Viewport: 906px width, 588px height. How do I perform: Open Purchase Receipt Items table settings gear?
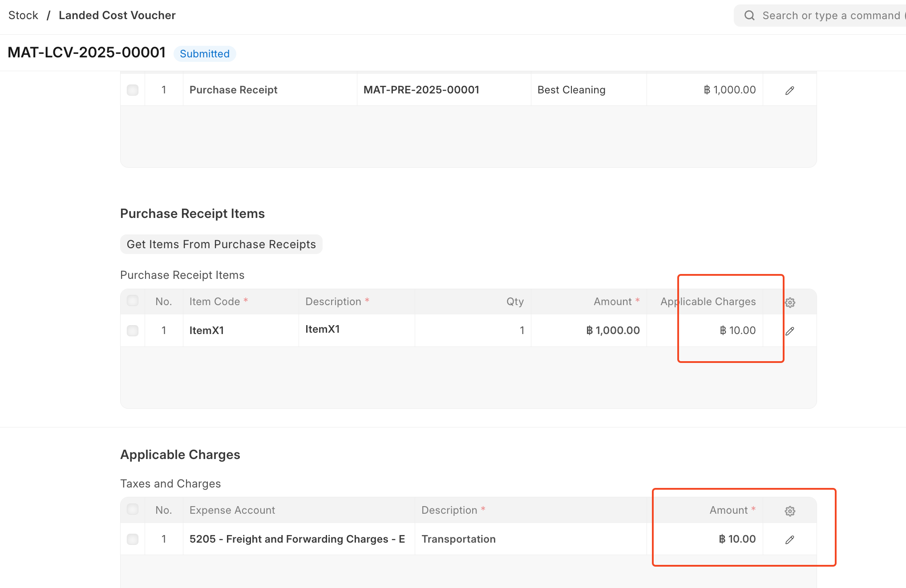point(790,302)
